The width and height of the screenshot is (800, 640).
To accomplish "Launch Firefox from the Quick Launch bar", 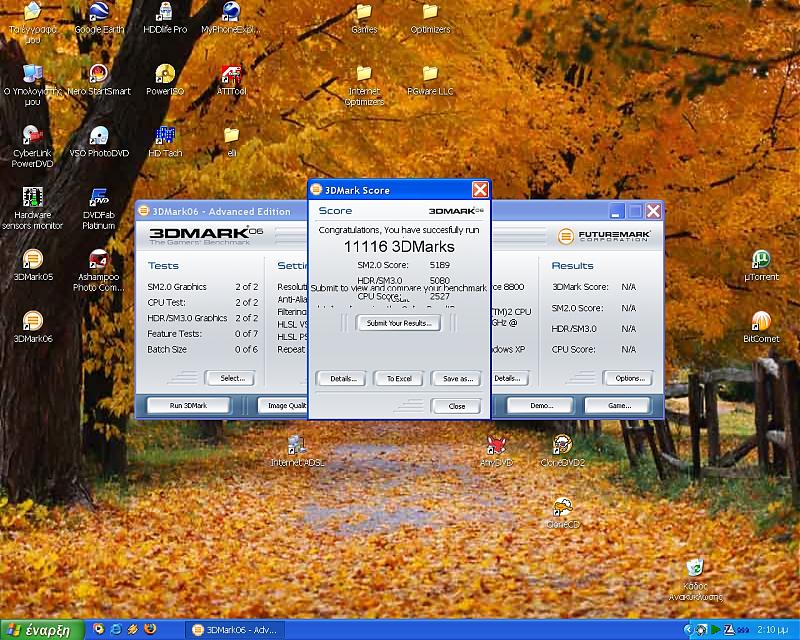I will point(151,629).
